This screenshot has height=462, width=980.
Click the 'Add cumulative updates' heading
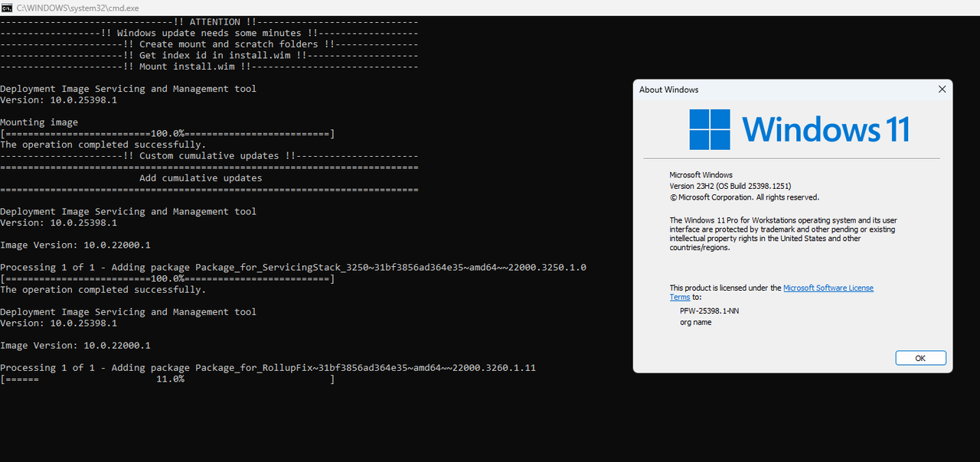tap(201, 178)
